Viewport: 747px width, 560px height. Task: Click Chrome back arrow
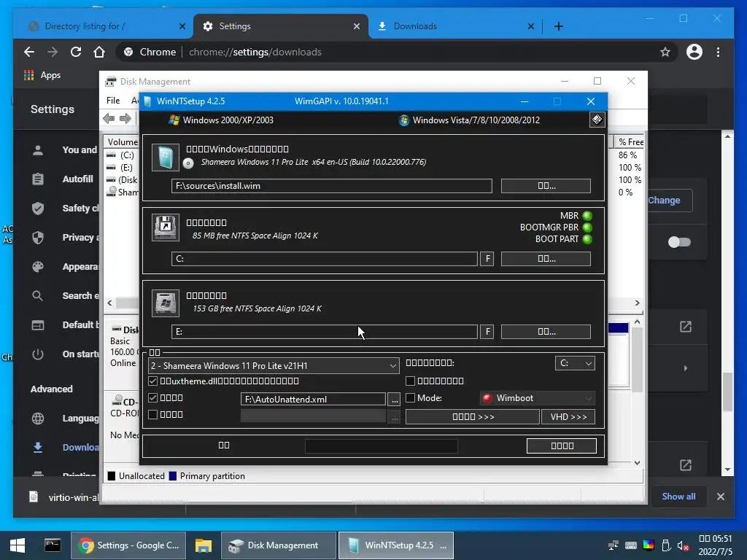coord(29,52)
